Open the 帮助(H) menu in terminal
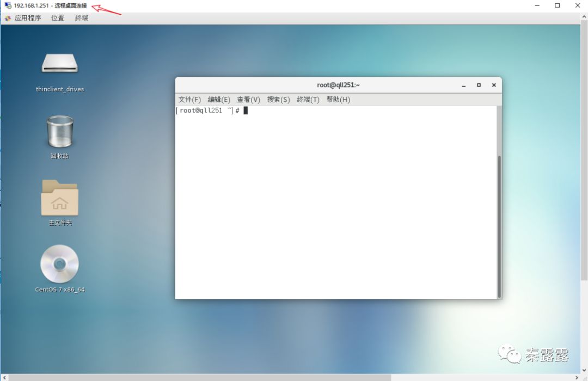 pos(338,100)
